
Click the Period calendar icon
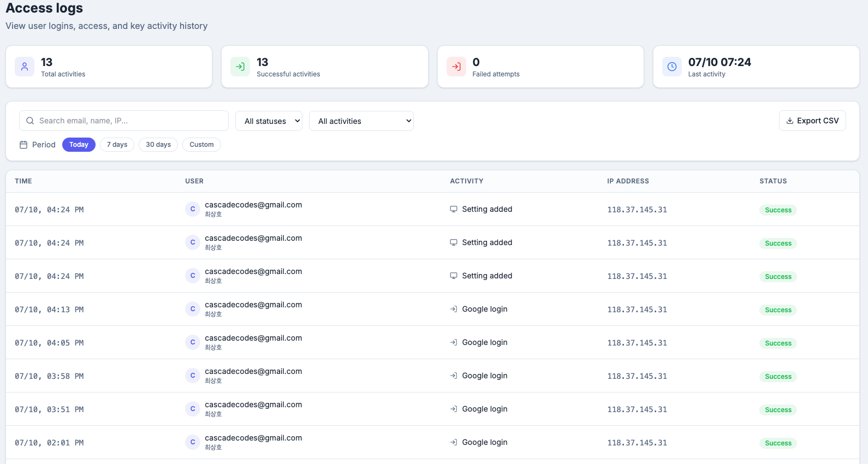23,145
